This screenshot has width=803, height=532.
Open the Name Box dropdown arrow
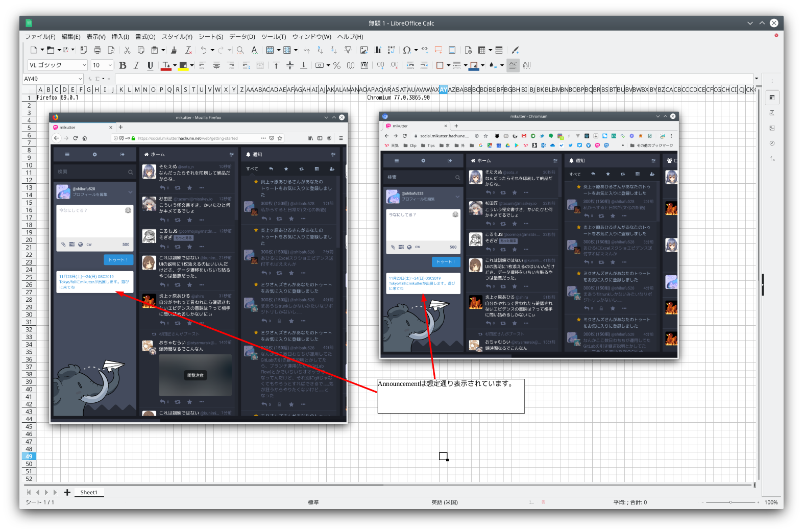(80, 79)
